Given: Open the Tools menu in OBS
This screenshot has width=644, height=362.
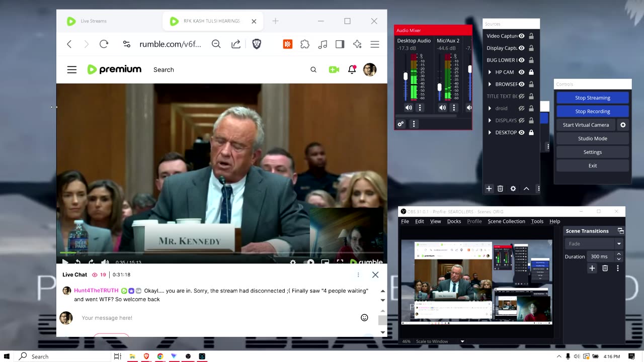Looking at the screenshot, I should tap(537, 221).
